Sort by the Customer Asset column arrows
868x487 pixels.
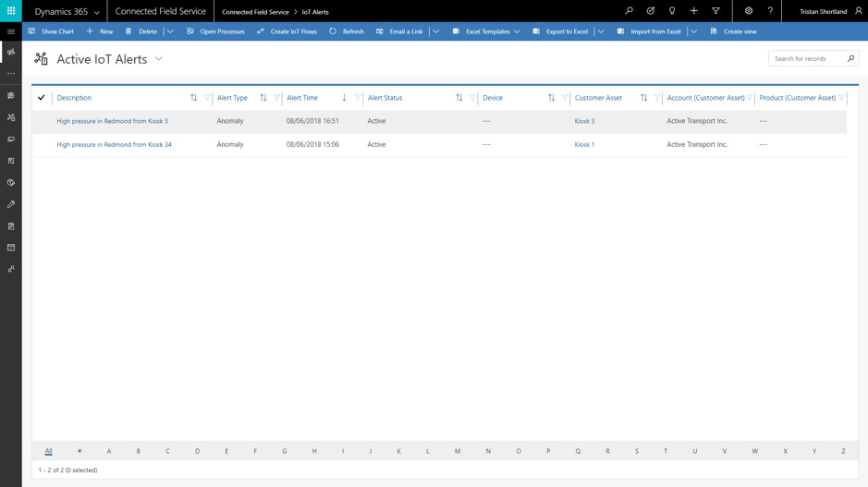[x=643, y=97]
